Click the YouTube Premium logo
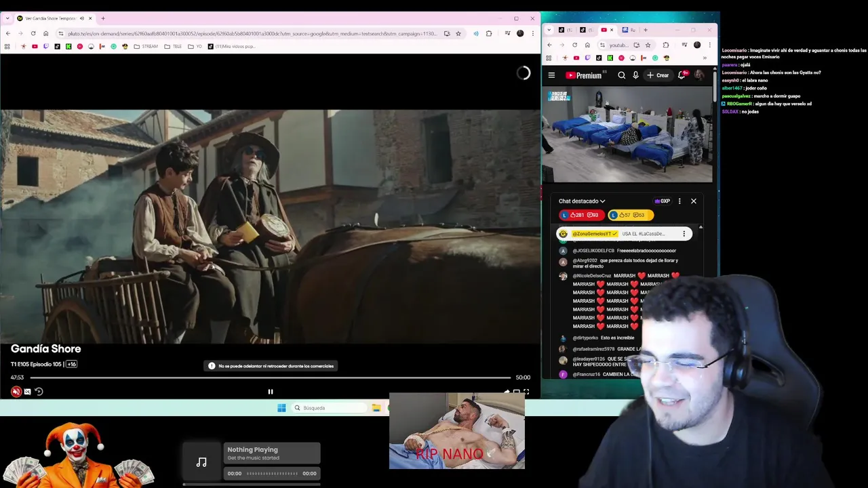 click(584, 75)
